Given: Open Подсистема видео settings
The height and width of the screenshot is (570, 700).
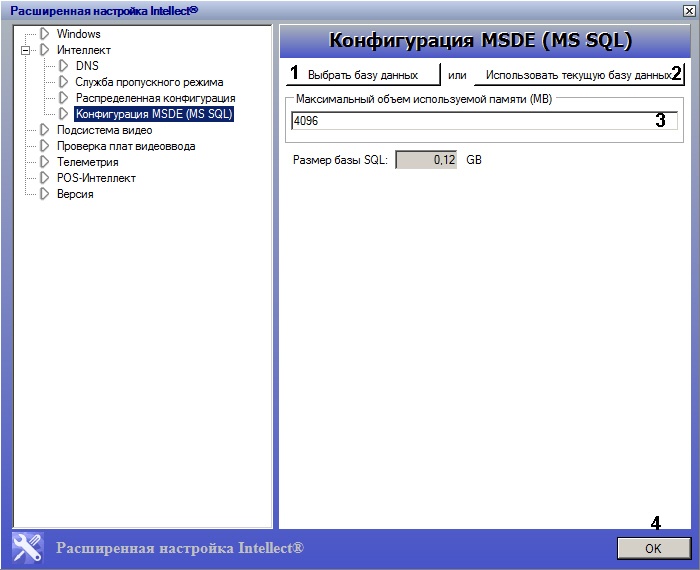Looking at the screenshot, I should pyautogui.click(x=104, y=130).
